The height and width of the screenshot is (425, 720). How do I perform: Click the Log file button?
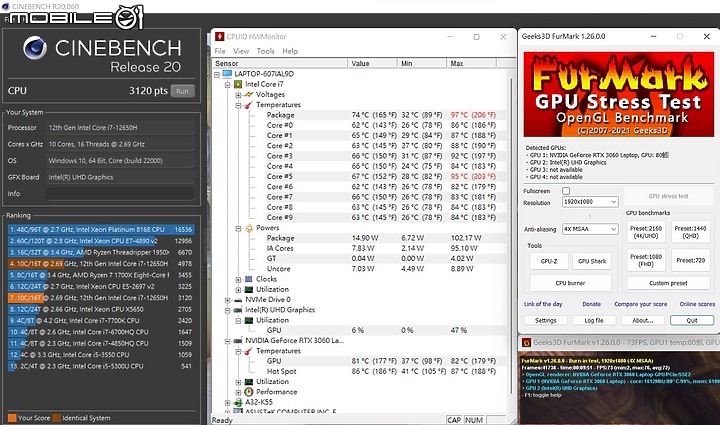point(594,320)
